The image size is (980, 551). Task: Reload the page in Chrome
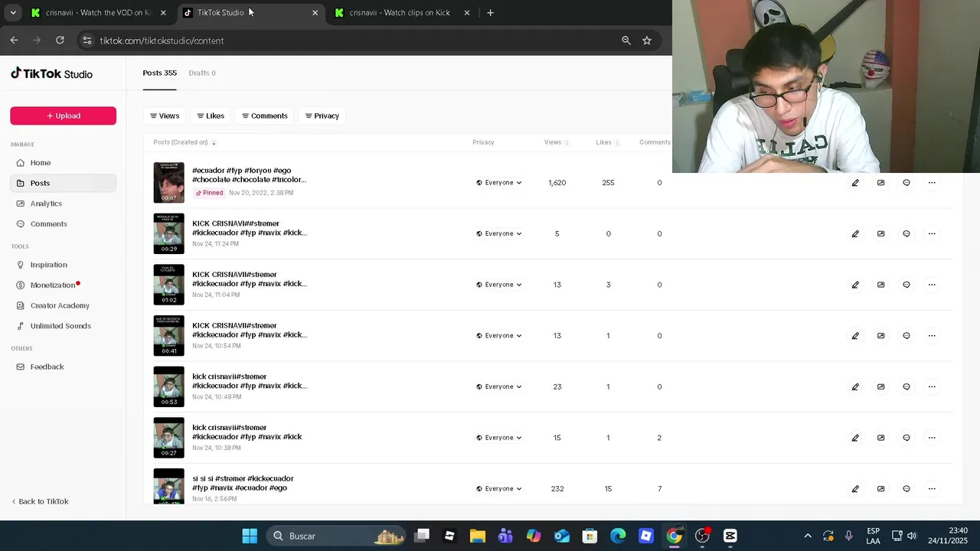pyautogui.click(x=60, y=40)
